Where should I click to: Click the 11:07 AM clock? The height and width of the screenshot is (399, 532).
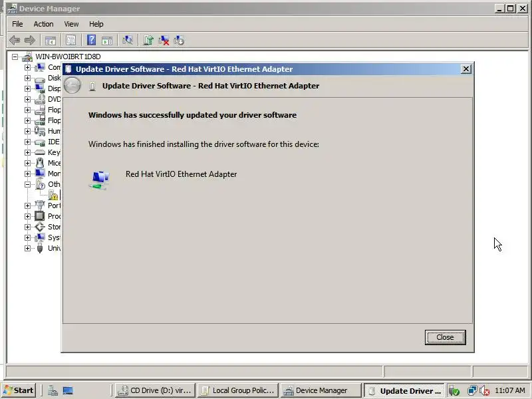(x=510, y=390)
